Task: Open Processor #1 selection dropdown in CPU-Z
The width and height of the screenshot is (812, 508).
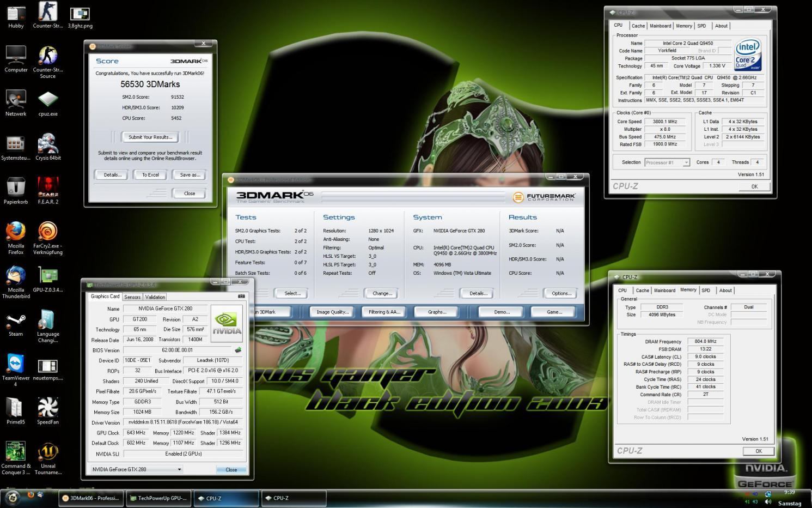Action: 667,162
